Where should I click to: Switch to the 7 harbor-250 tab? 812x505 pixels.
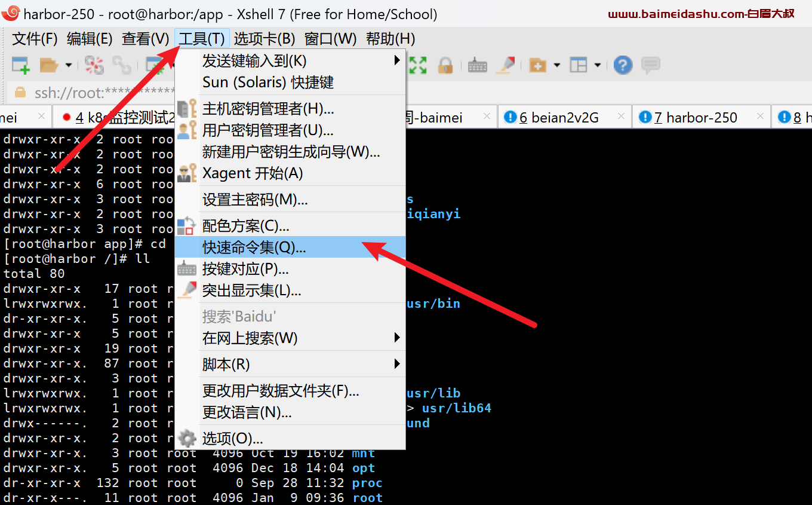click(702, 117)
